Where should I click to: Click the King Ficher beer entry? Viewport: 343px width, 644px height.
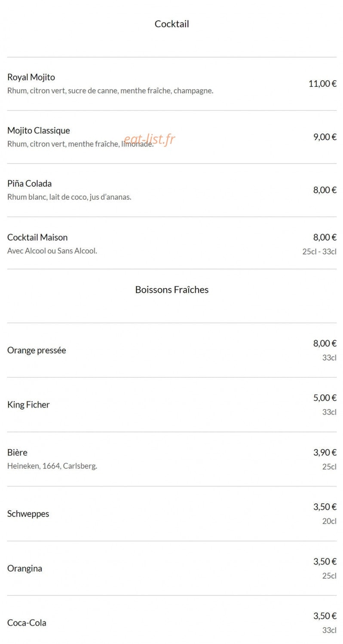[28, 405]
